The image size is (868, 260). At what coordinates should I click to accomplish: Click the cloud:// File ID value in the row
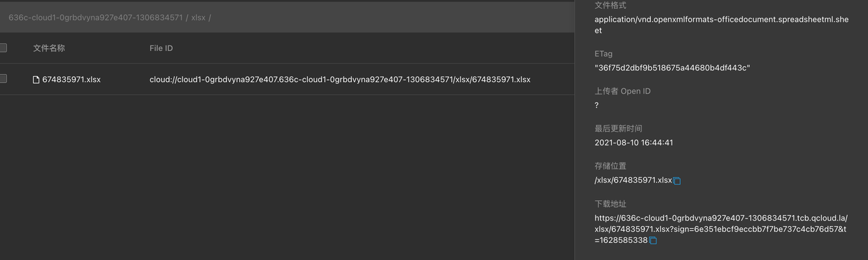(x=340, y=79)
